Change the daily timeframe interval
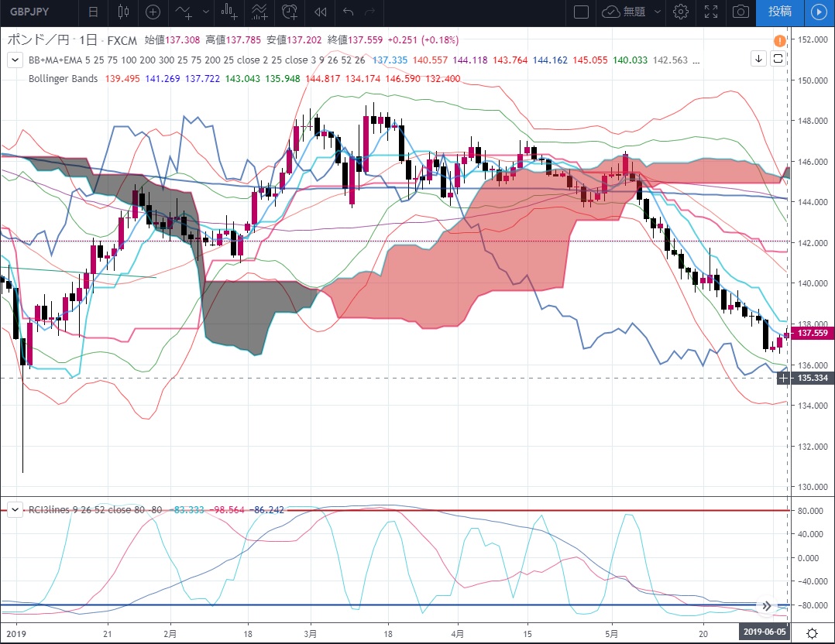The image size is (835, 644). [x=93, y=12]
